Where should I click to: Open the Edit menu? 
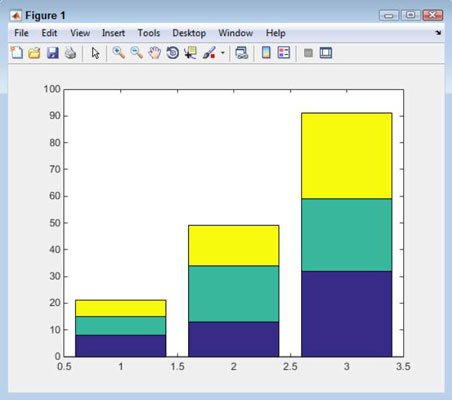(x=49, y=33)
